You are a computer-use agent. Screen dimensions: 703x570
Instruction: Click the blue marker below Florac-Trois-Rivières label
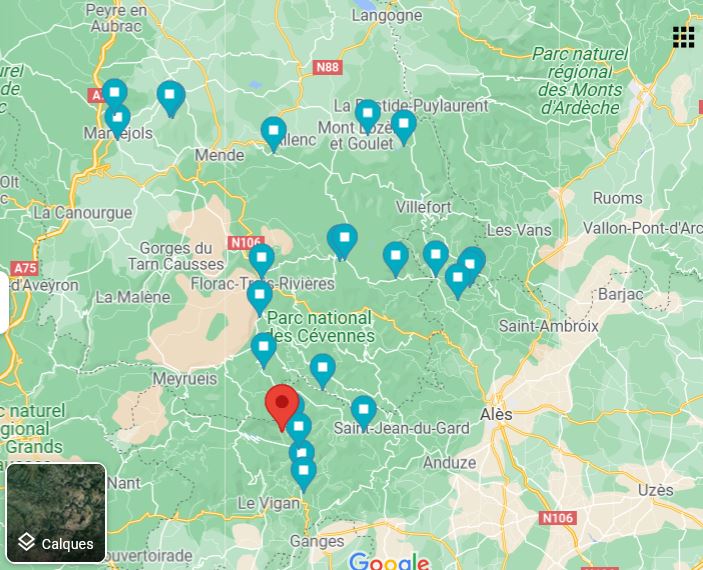(260, 299)
